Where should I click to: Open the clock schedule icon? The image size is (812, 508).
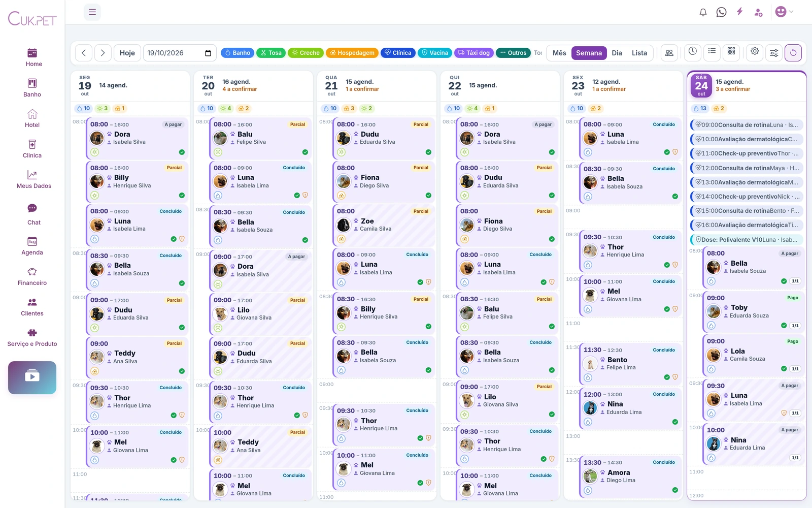coord(693,51)
